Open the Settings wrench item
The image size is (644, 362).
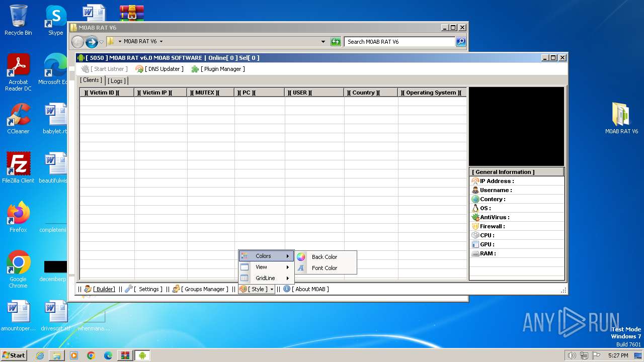tap(143, 289)
